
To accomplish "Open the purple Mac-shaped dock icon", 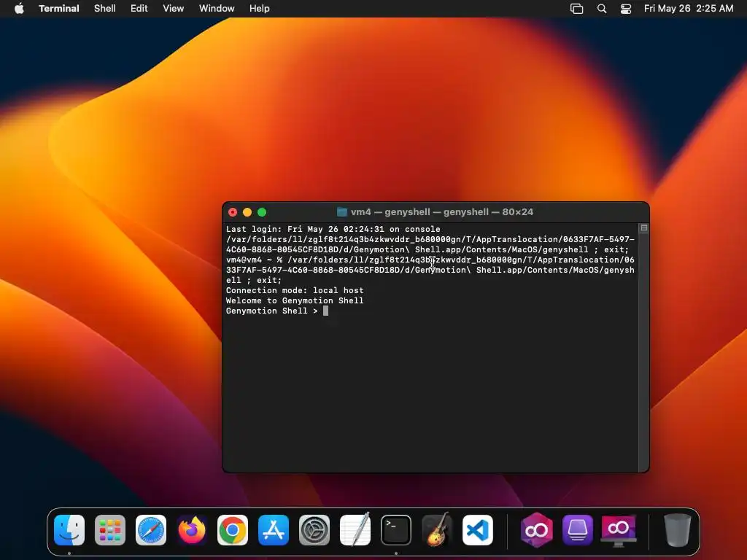I will click(578, 530).
